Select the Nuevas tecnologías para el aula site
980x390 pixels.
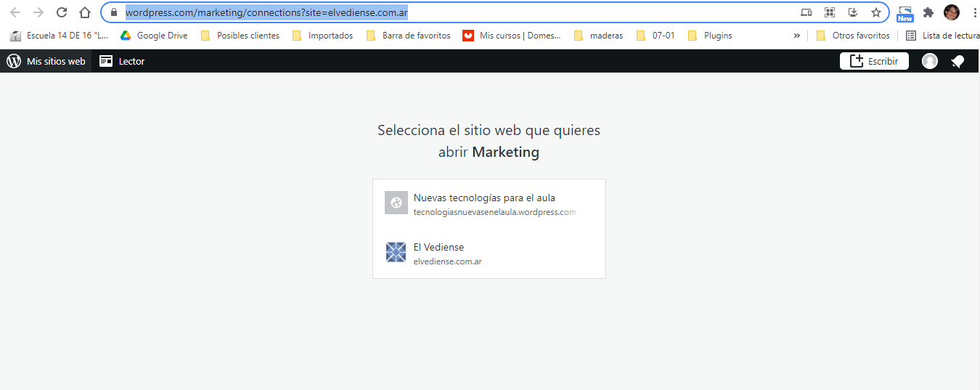[489, 204]
